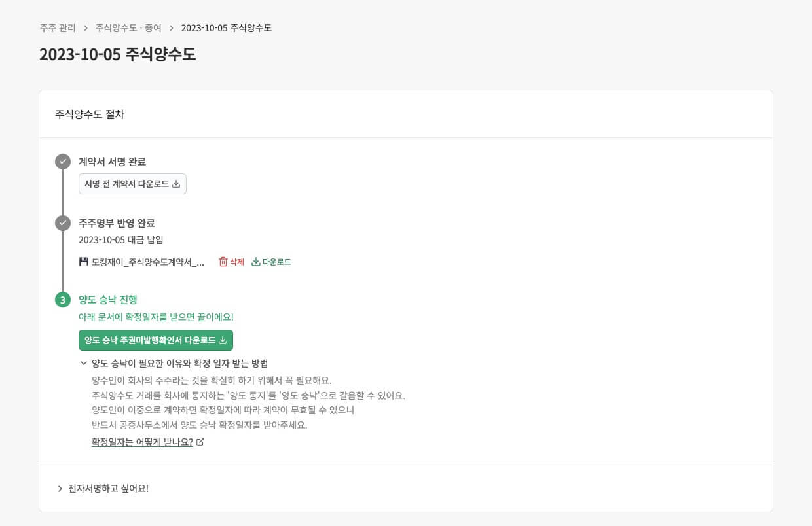
Task: Click the 서명 전 계약서 다운로드 button
Action: (x=132, y=184)
